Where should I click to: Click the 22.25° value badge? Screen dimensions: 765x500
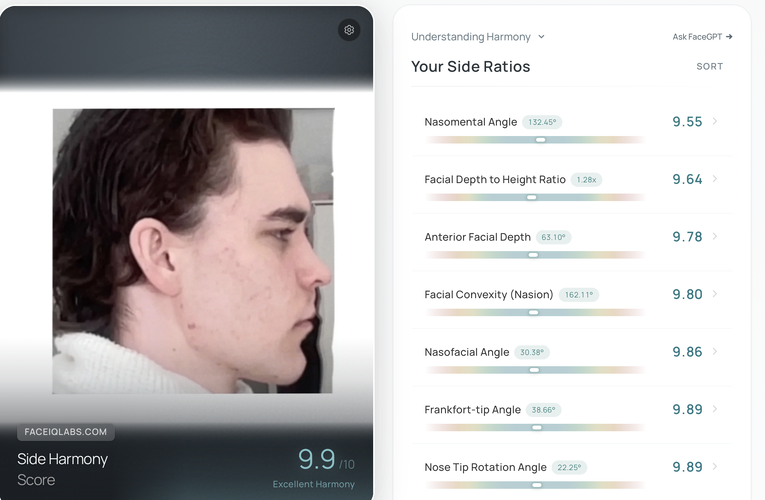569,467
